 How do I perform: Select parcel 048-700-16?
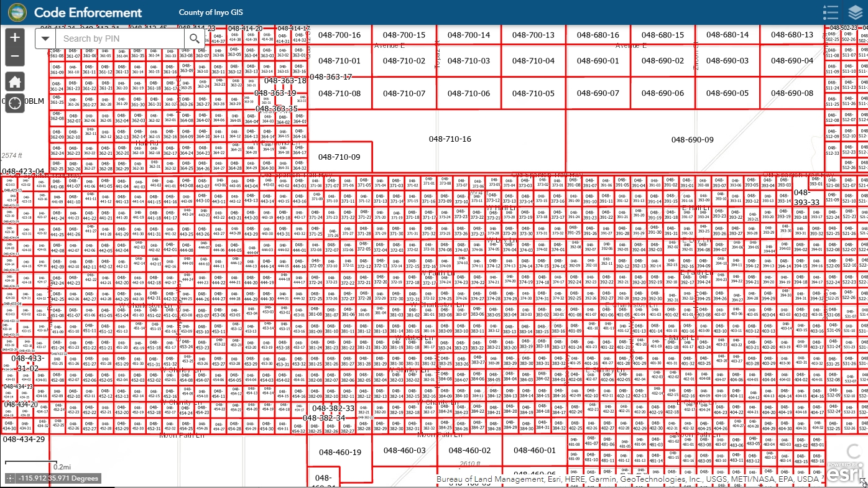coord(339,35)
